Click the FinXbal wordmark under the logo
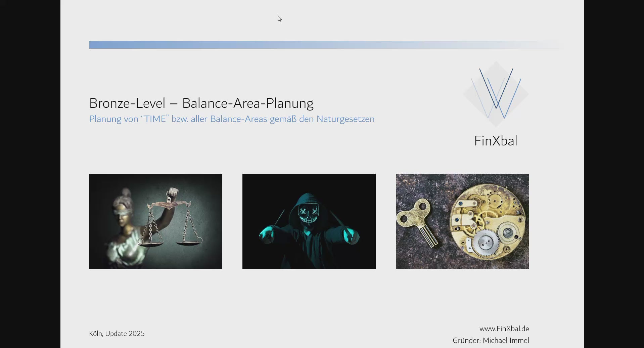 click(x=496, y=140)
